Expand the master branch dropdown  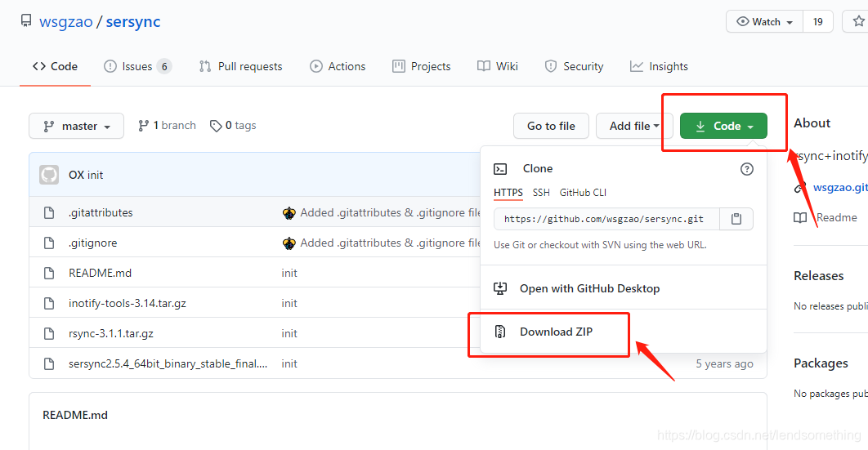76,126
